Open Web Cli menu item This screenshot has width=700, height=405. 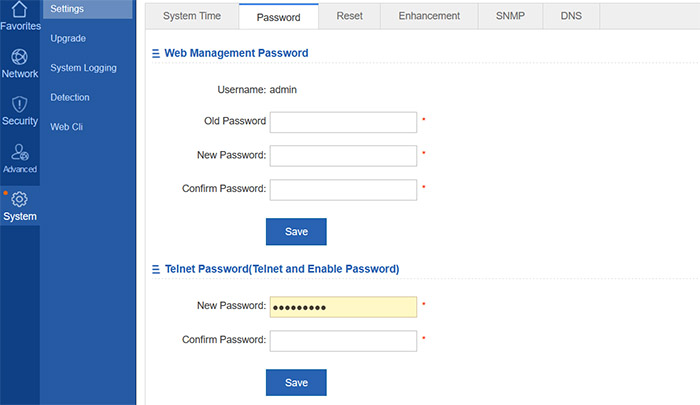pyautogui.click(x=67, y=127)
